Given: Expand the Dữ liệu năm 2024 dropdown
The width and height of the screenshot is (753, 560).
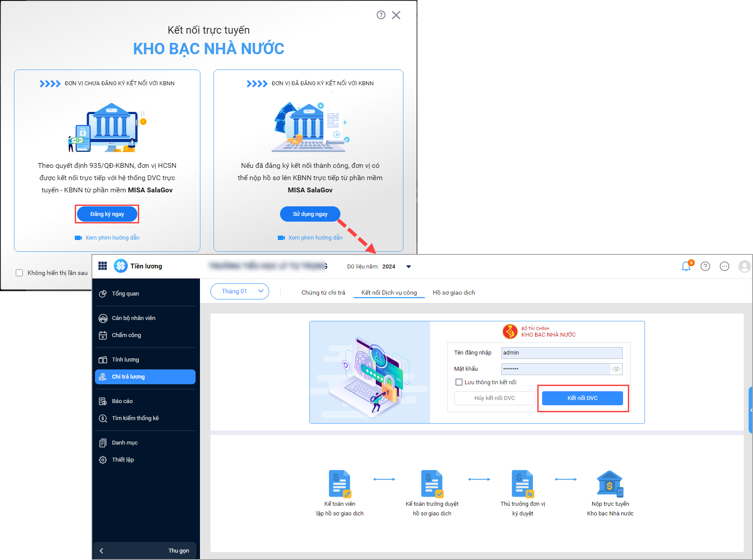Looking at the screenshot, I should coord(409,267).
